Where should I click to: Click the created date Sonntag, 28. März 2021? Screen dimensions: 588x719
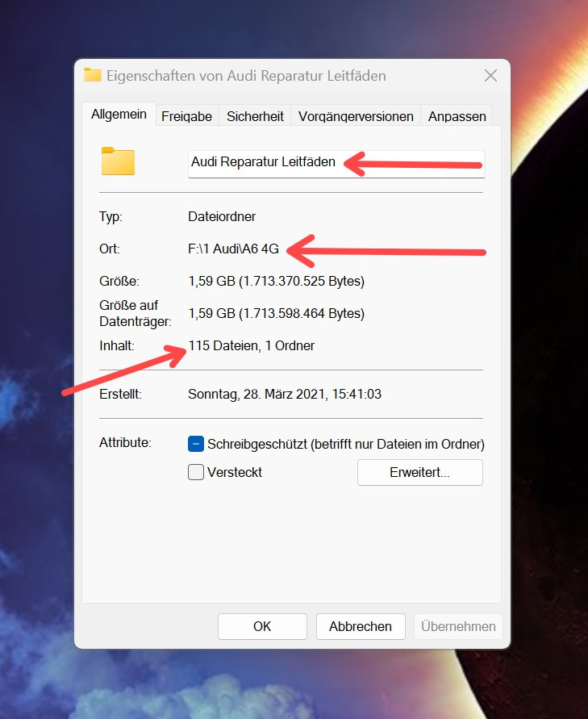coord(285,395)
